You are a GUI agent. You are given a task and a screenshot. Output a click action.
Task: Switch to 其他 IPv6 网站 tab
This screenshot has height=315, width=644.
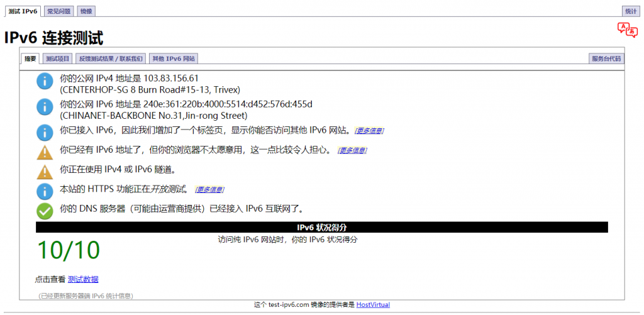click(174, 58)
